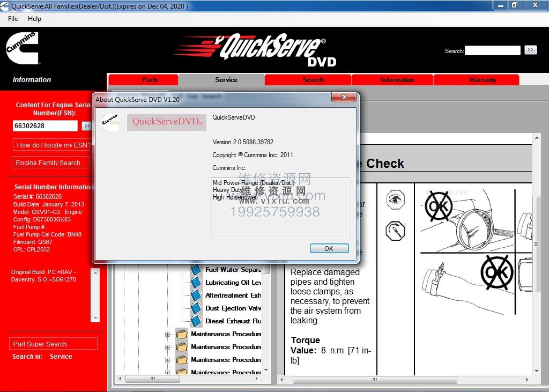Screen dimensions: 549x392
Task: Click the 'Copyright © Cummins Inc. 2011' line
Action: 253,155
